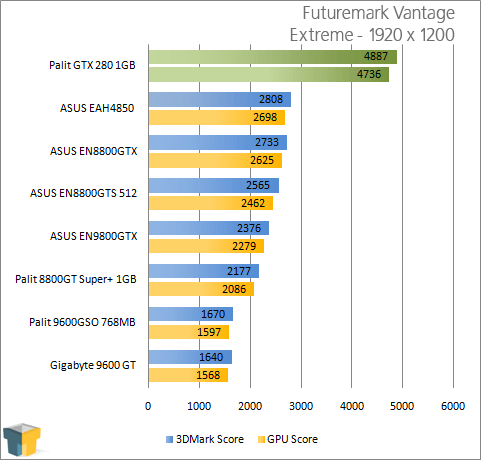
Task: Click the ASUS EN9800GTX label
Action: tap(93, 236)
